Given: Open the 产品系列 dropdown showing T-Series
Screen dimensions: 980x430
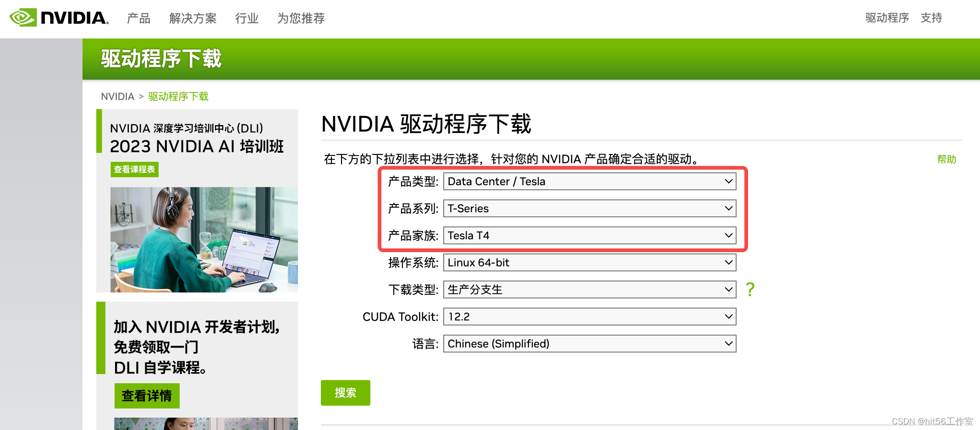Looking at the screenshot, I should (589, 209).
